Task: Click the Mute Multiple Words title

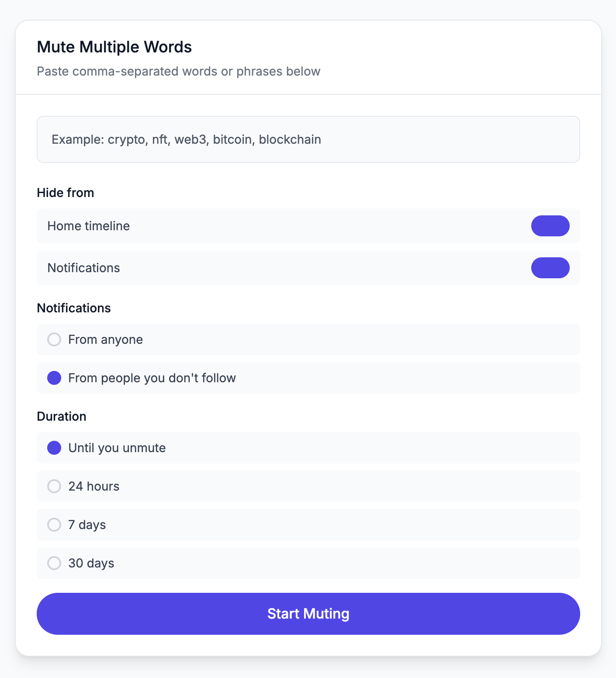Action: pos(114,47)
